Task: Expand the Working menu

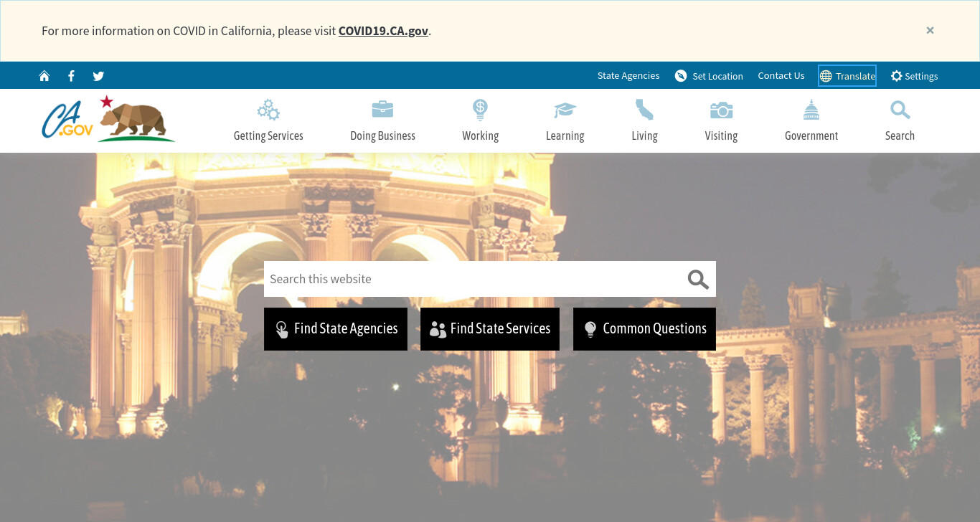Action: (x=480, y=120)
